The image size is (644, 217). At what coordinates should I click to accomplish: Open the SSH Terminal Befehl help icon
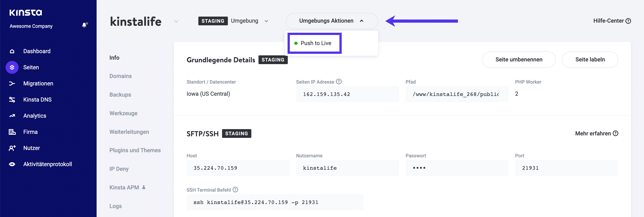tap(235, 190)
